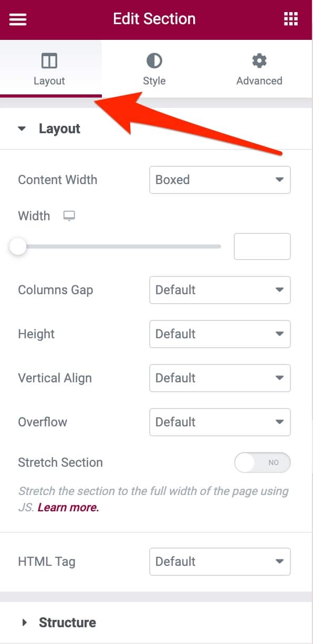Screen dimensions: 313x644
Task: Click the Layout columns icon
Action: tap(49, 60)
